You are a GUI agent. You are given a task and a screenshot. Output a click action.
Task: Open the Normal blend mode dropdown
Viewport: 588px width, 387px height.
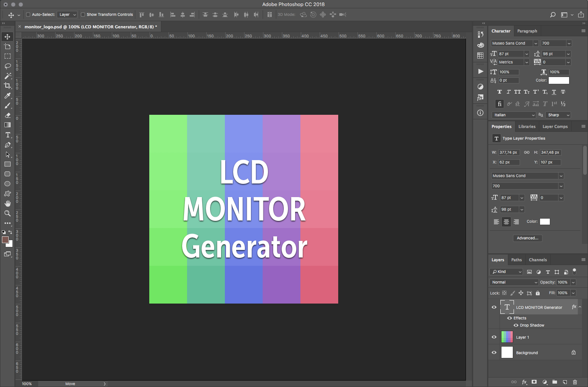(x=514, y=282)
